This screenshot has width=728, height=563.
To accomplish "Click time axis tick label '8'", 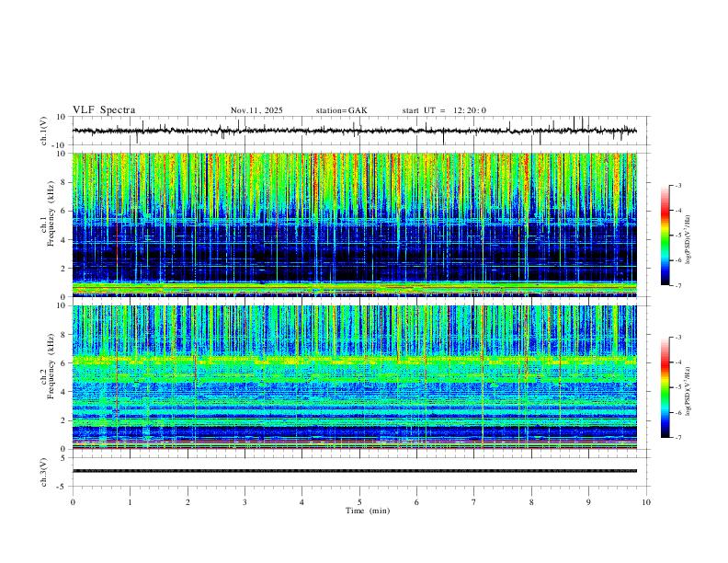I will click(x=531, y=502).
